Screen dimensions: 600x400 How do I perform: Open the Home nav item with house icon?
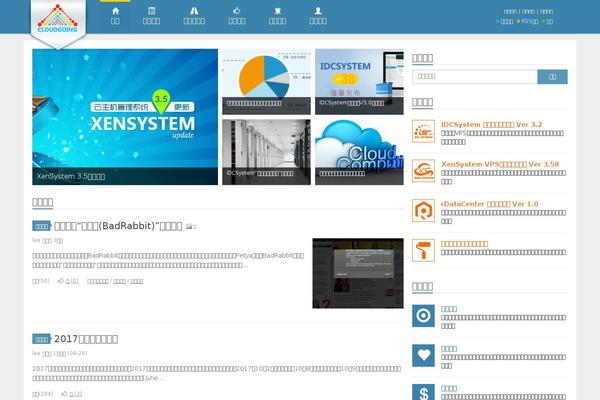pos(115,16)
